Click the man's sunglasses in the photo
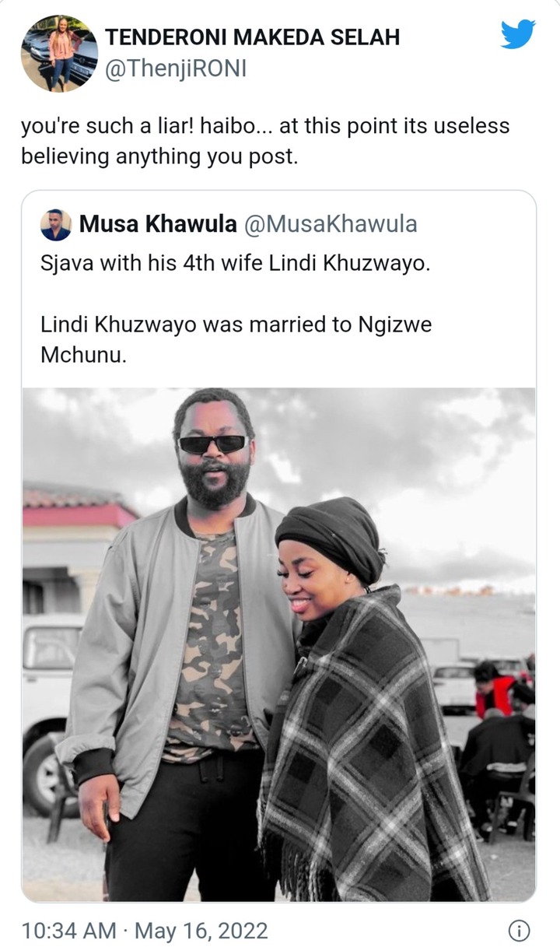 coord(213,444)
